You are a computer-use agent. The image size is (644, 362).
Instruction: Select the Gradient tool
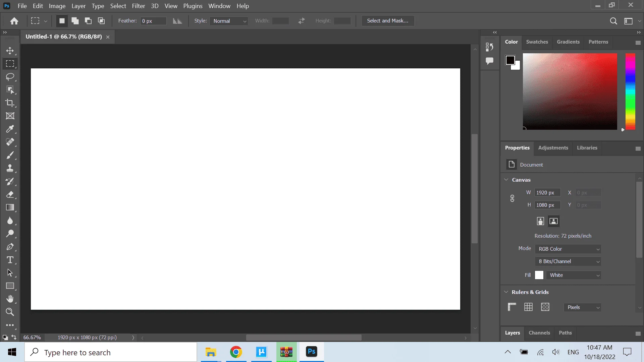(x=10, y=207)
